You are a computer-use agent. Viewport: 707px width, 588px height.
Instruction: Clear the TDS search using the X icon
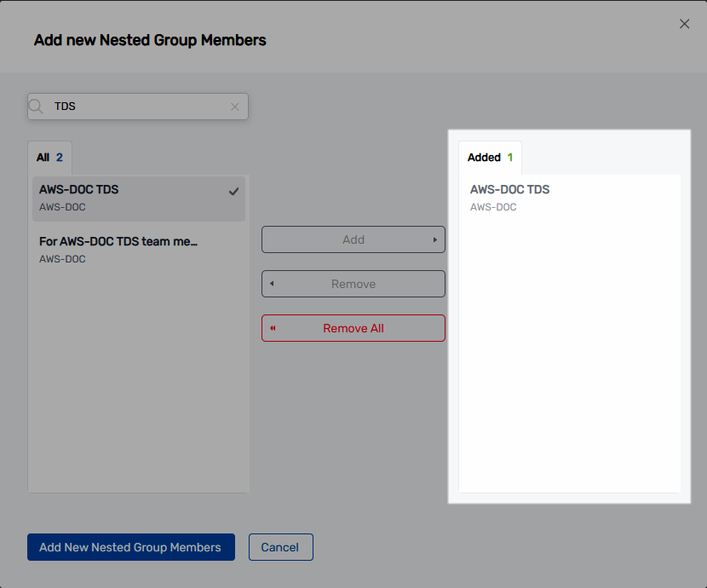point(235,106)
